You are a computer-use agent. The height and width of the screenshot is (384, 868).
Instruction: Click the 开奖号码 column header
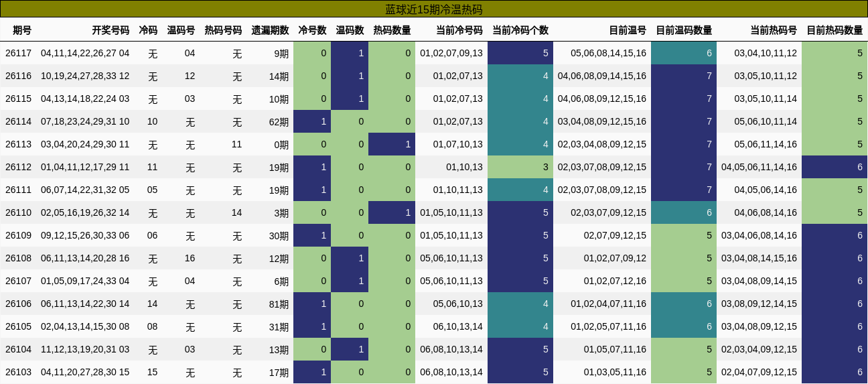(x=111, y=30)
